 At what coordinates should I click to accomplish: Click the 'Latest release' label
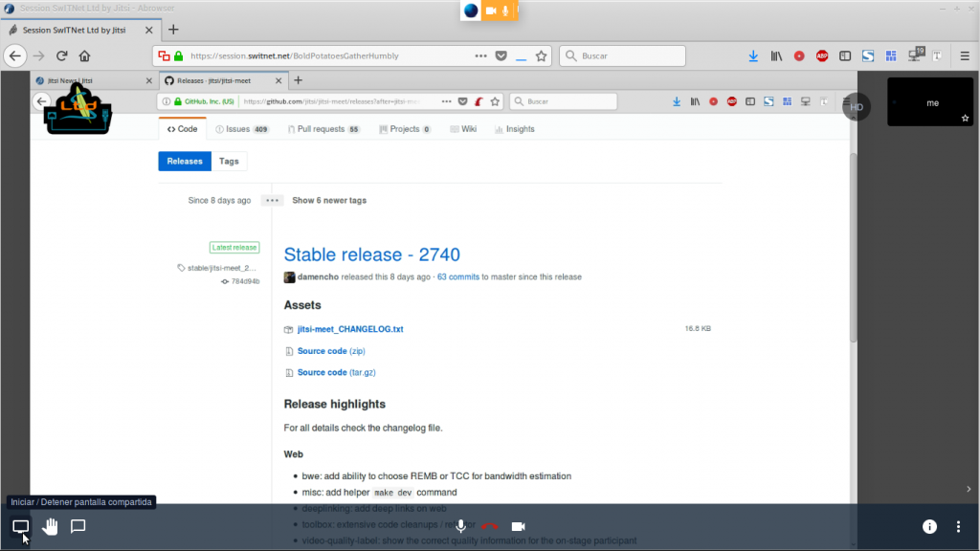click(x=234, y=248)
